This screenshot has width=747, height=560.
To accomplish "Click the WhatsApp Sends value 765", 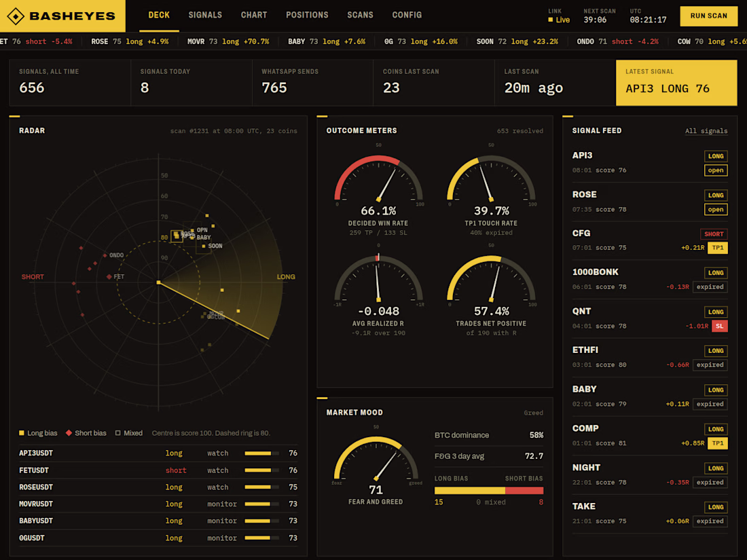I will [274, 88].
